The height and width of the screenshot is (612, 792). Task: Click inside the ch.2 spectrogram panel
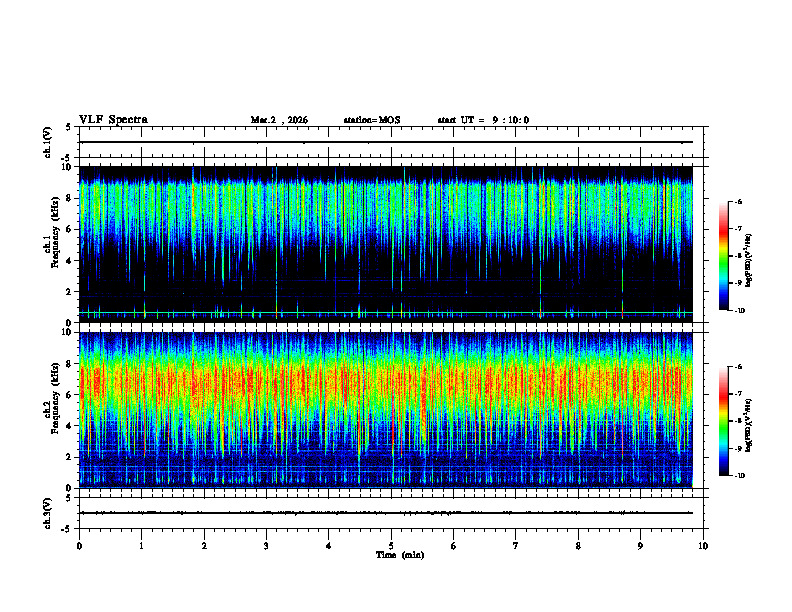pos(386,410)
